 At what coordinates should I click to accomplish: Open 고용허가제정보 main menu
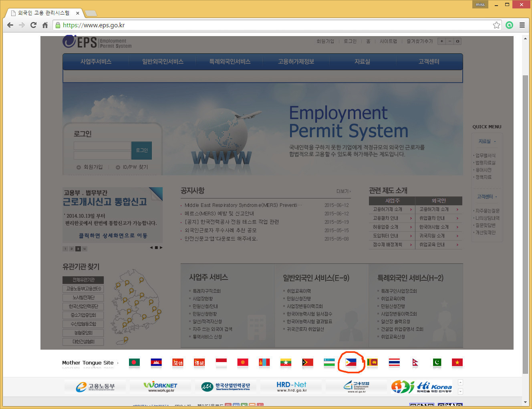coord(296,61)
